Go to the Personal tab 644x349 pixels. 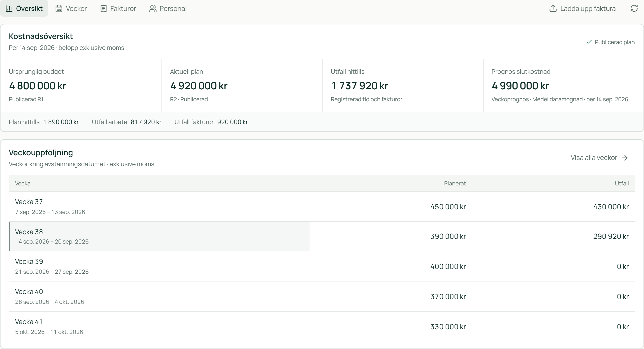[x=168, y=8]
